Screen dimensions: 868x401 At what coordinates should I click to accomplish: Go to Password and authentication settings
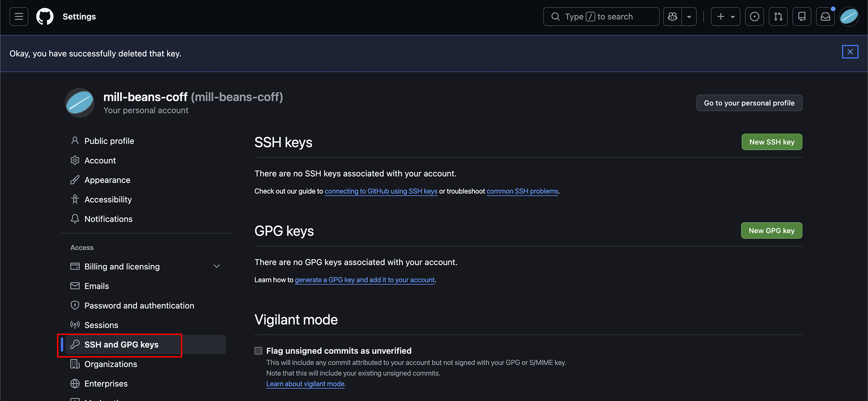click(x=139, y=306)
